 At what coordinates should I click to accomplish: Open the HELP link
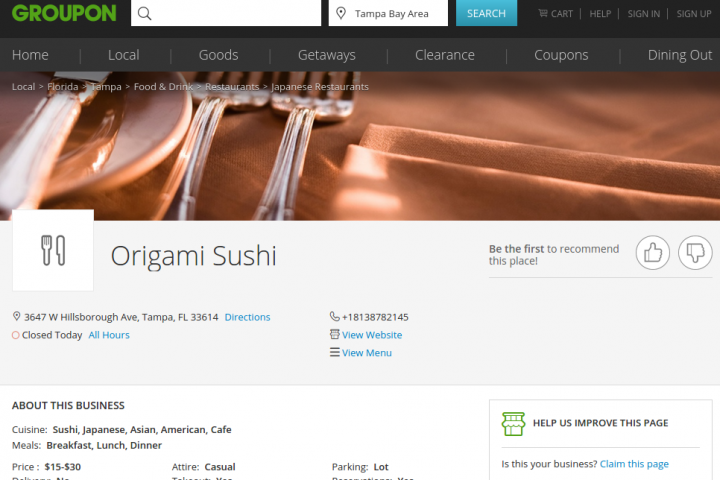[600, 14]
